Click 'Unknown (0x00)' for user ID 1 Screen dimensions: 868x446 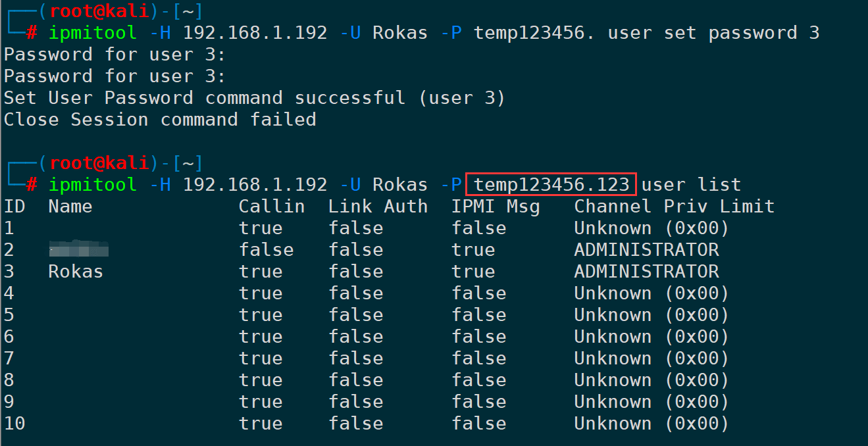pos(651,228)
